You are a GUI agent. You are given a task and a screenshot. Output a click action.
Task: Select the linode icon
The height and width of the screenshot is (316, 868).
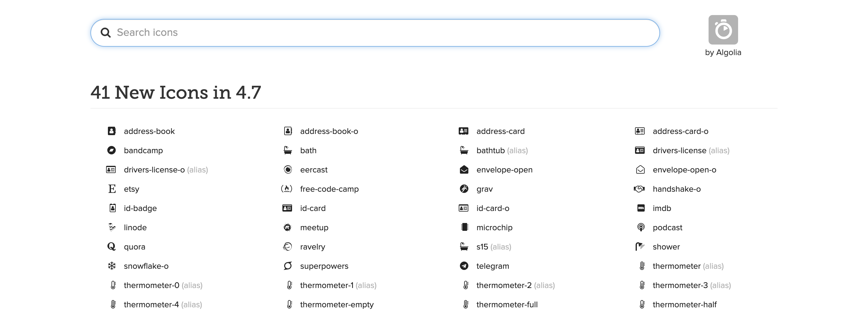[112, 227]
